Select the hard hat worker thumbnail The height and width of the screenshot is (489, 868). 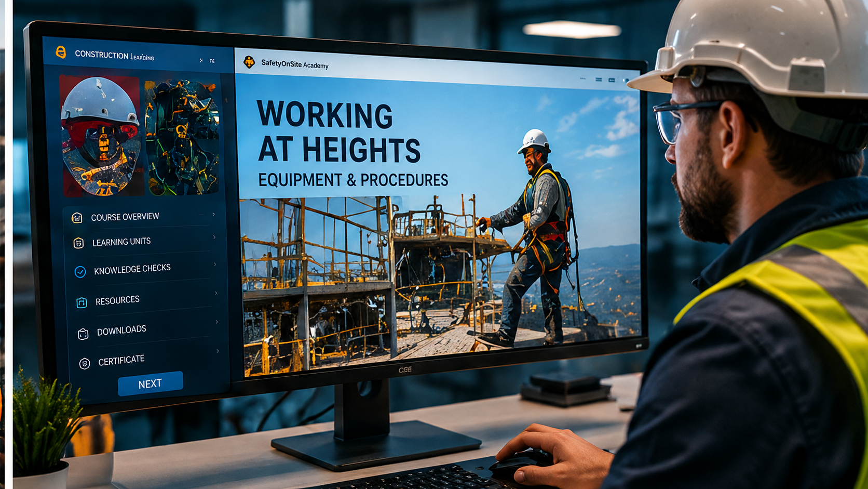[x=101, y=136]
